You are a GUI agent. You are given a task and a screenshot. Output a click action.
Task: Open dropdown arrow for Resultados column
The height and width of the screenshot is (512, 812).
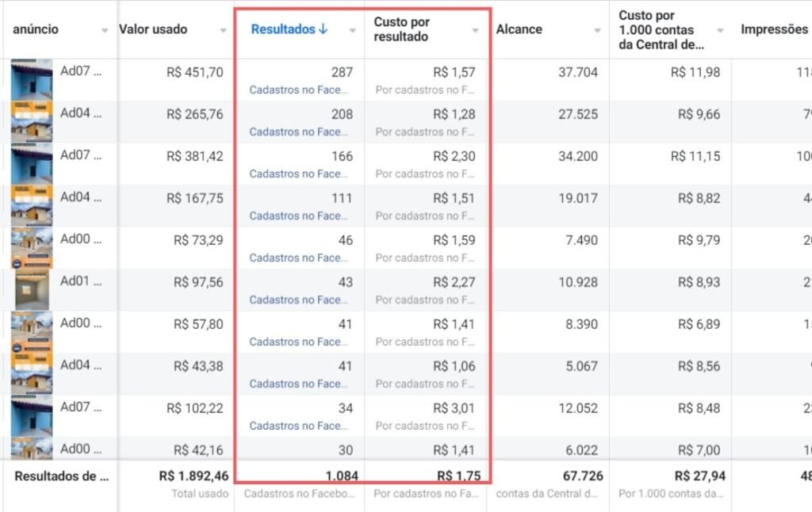point(353,31)
